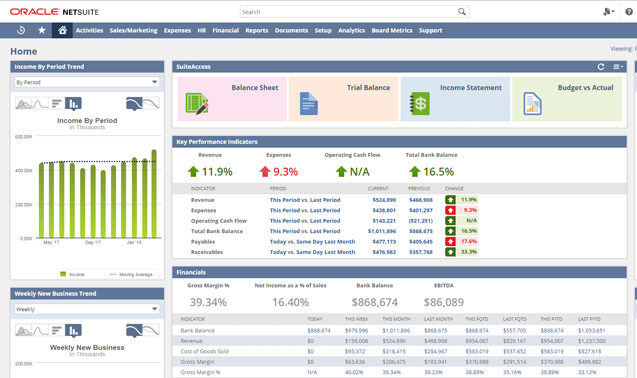
Task: Click inside the global Search field
Action: 349,12
